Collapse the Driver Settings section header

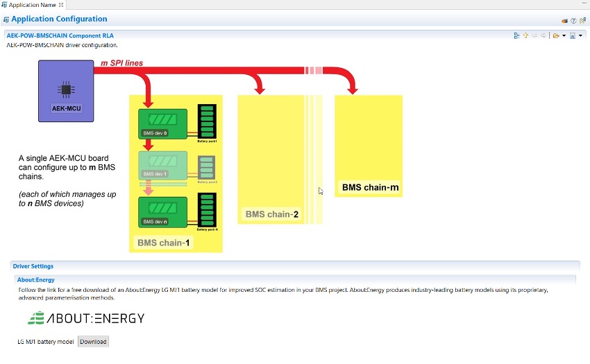(x=33, y=266)
